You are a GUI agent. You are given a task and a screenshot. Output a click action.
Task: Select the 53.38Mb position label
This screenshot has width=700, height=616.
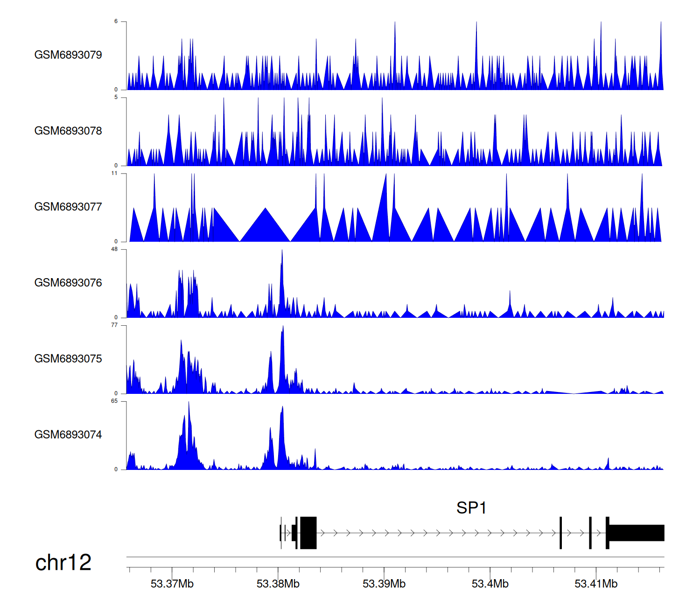[278, 584]
